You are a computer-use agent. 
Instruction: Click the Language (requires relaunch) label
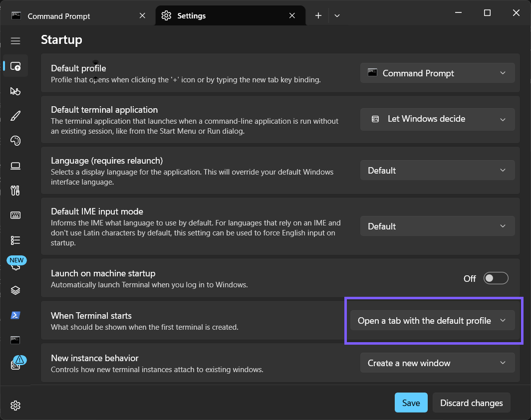click(107, 161)
